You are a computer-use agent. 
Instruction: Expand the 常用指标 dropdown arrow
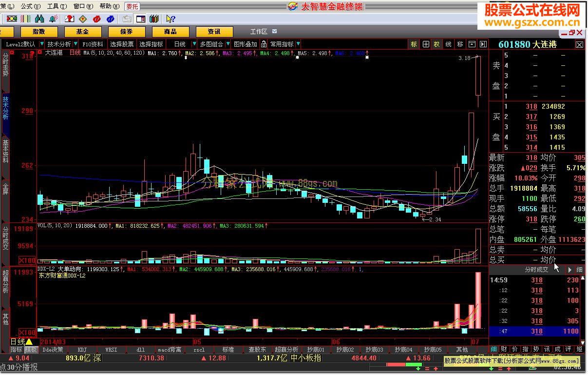click(x=298, y=44)
